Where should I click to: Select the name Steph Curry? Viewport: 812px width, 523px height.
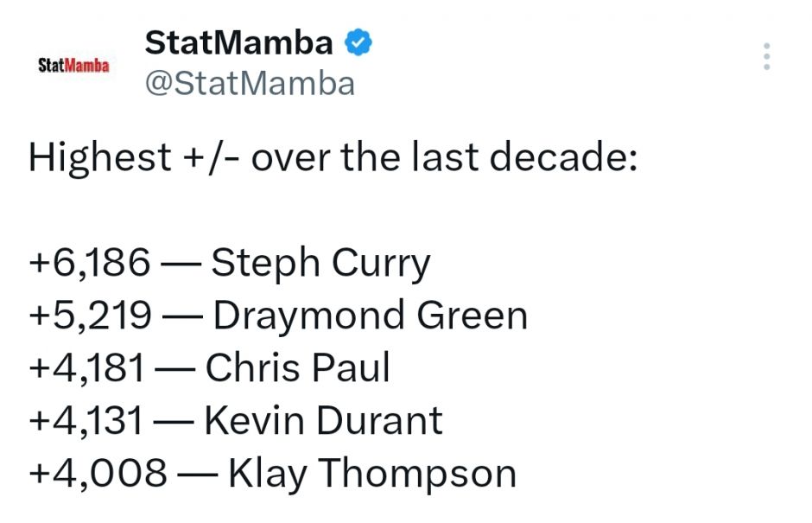[x=320, y=263]
